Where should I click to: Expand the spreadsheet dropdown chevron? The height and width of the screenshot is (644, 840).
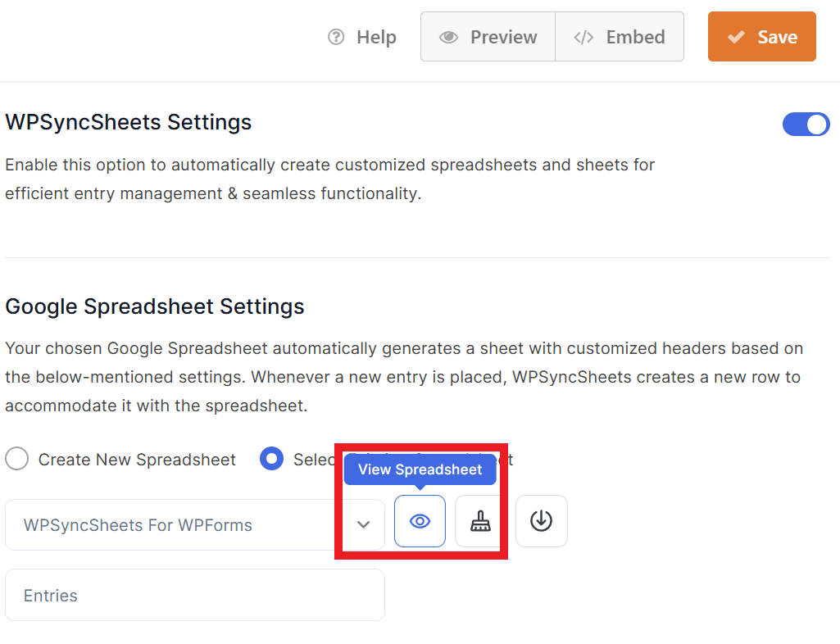(364, 524)
